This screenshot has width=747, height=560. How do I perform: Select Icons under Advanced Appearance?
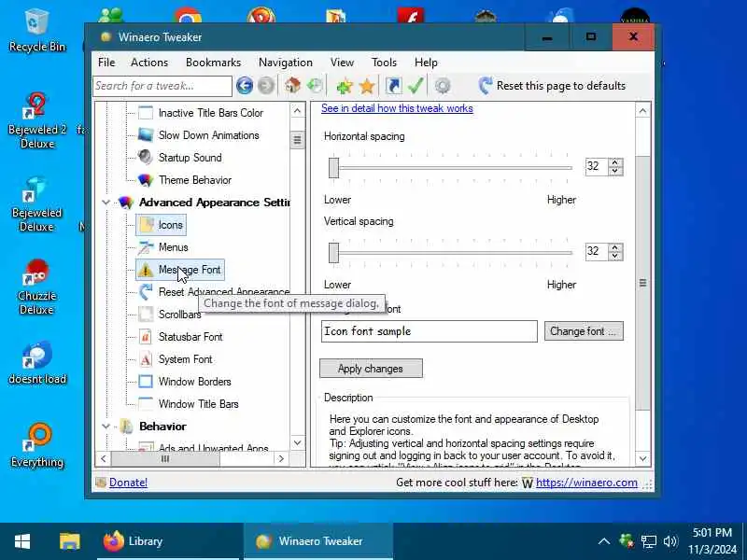(161, 225)
